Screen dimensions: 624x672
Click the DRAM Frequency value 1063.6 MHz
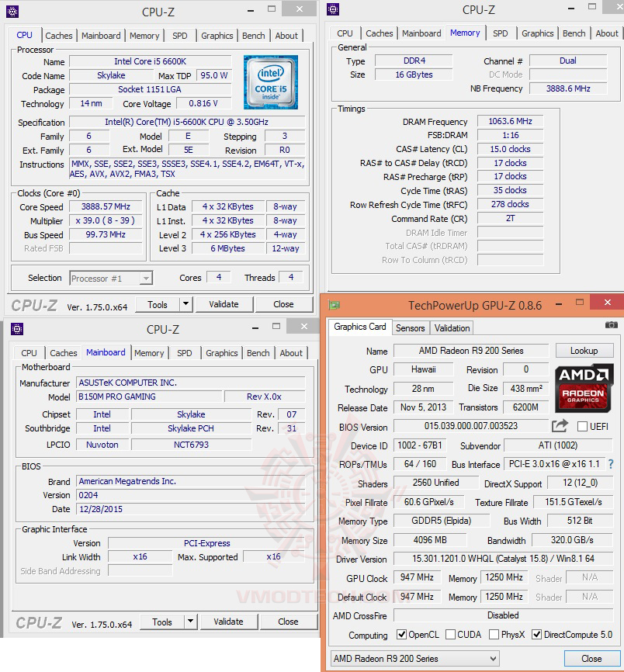click(510, 121)
